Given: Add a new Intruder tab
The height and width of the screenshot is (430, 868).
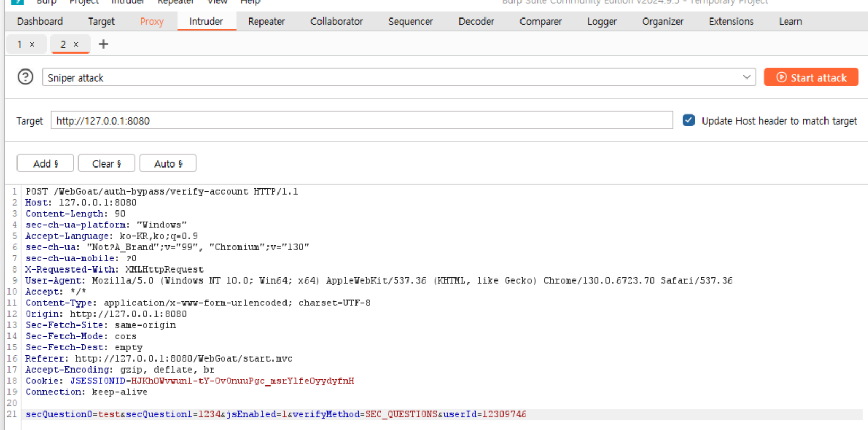Looking at the screenshot, I should pyautogui.click(x=103, y=45).
